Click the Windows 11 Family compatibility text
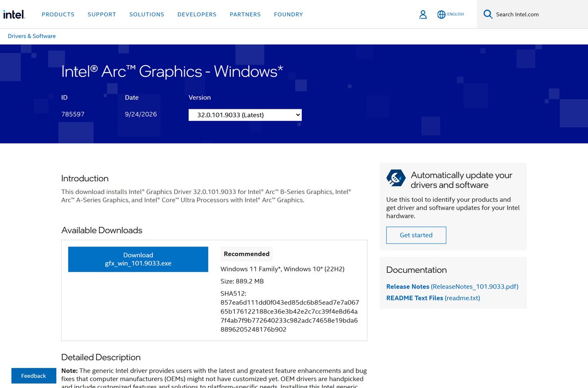Viewport: 588px width, 388px height. point(282,269)
